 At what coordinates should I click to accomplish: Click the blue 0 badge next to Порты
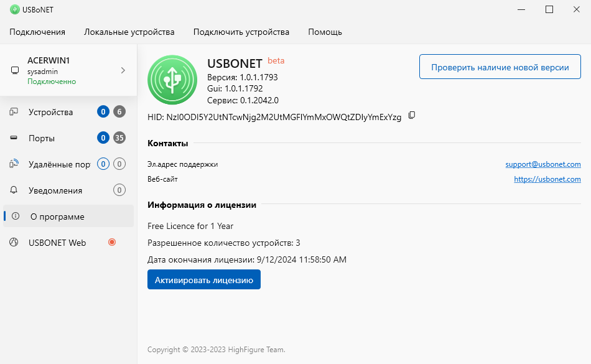click(103, 138)
